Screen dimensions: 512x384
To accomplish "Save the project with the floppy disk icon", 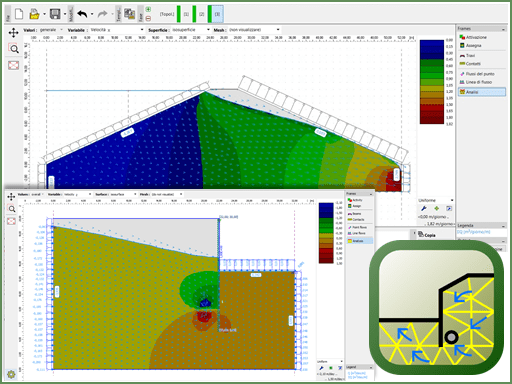I will 55,14.
